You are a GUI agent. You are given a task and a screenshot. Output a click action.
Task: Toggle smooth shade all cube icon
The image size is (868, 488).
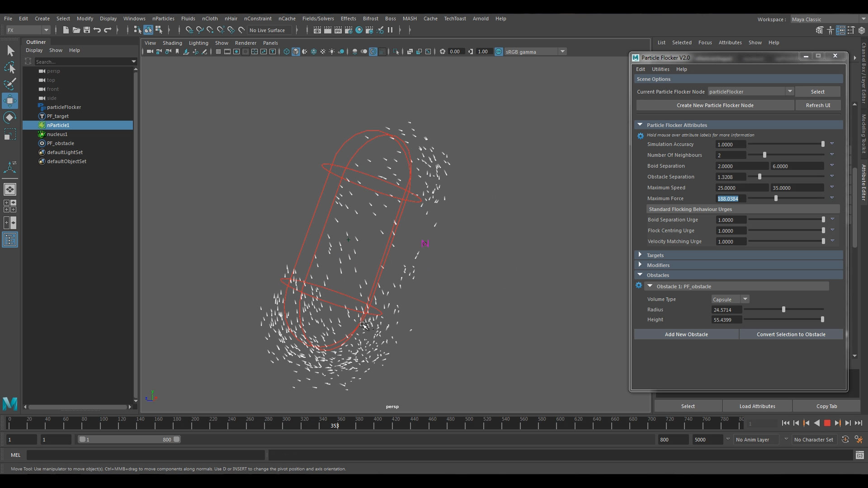coord(296,52)
